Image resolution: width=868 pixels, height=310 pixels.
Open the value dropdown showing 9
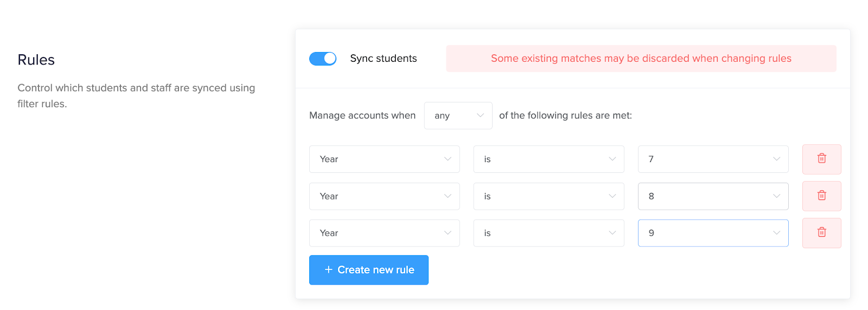coord(713,233)
